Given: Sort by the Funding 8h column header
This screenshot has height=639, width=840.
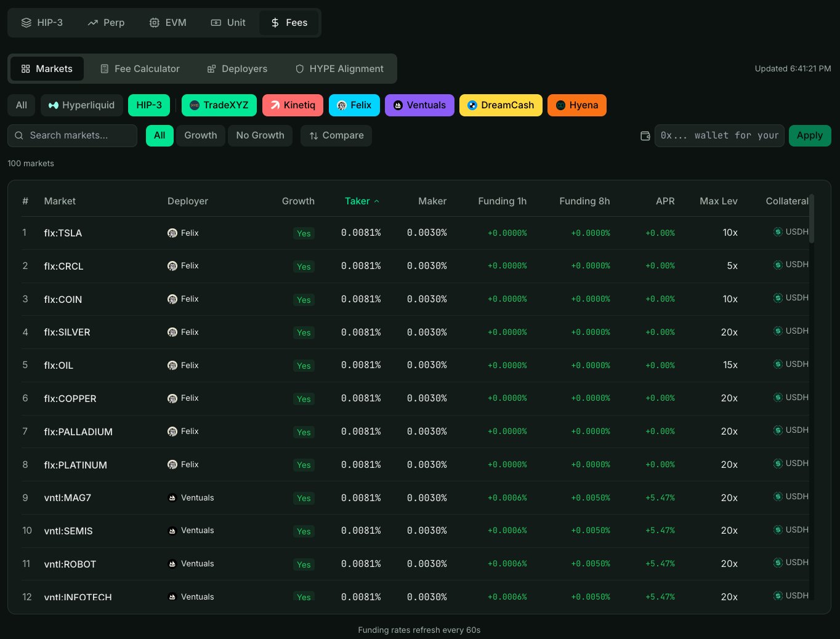Looking at the screenshot, I should point(584,201).
